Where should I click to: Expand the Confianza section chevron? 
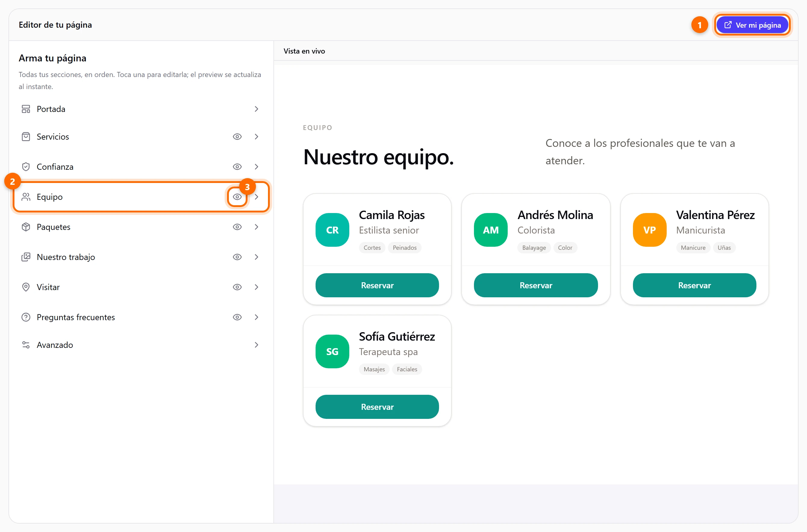[256, 167]
